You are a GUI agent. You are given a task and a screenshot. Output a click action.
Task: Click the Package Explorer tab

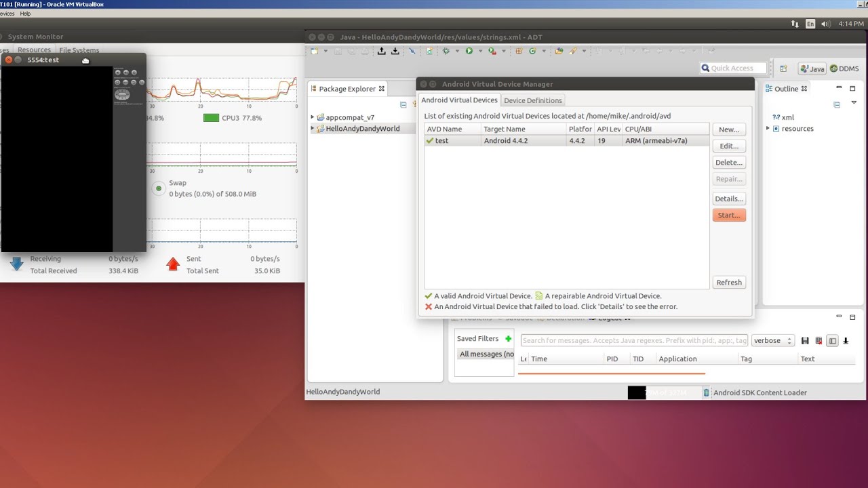coord(348,89)
